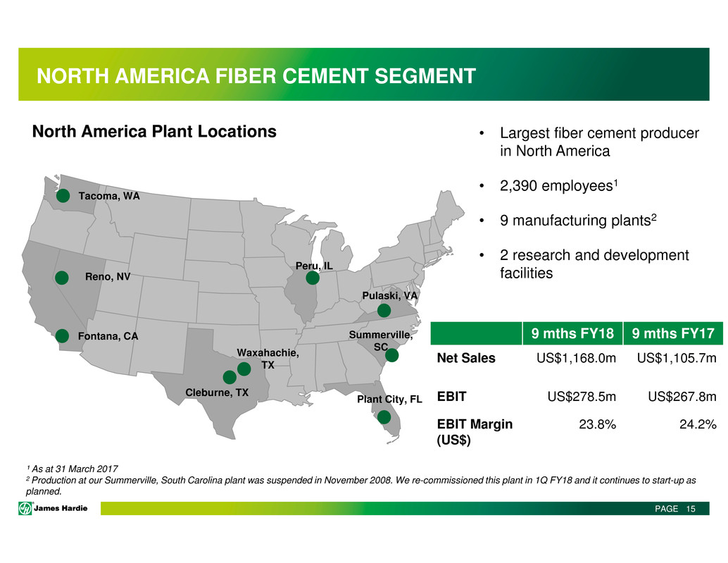Select the Cleburne, TX plant dot

pos(229,377)
